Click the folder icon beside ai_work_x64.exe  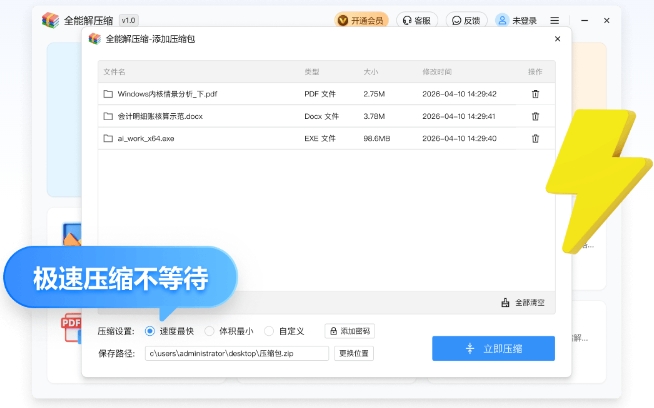coord(108,138)
